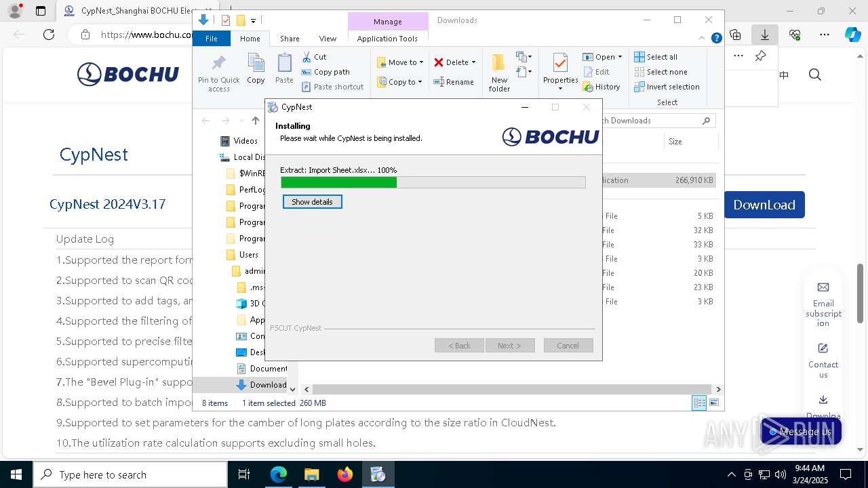This screenshot has height=488, width=868.
Task: Click the Explorer Back arrow
Action: click(x=205, y=121)
